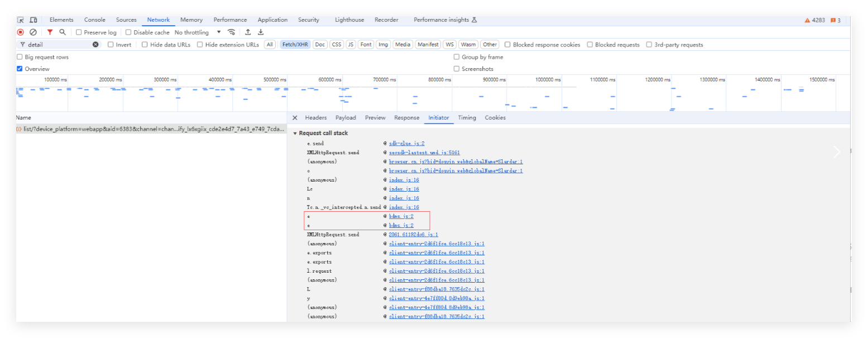Screen dimensions: 868x338
Task: Check Blocked response cookies
Action: pos(508,45)
